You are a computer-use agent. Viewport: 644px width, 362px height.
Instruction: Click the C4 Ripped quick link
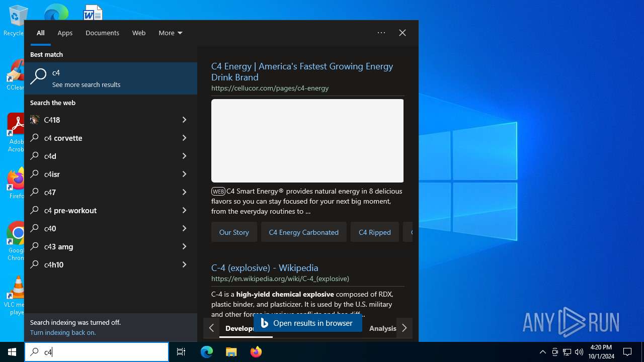point(374,232)
